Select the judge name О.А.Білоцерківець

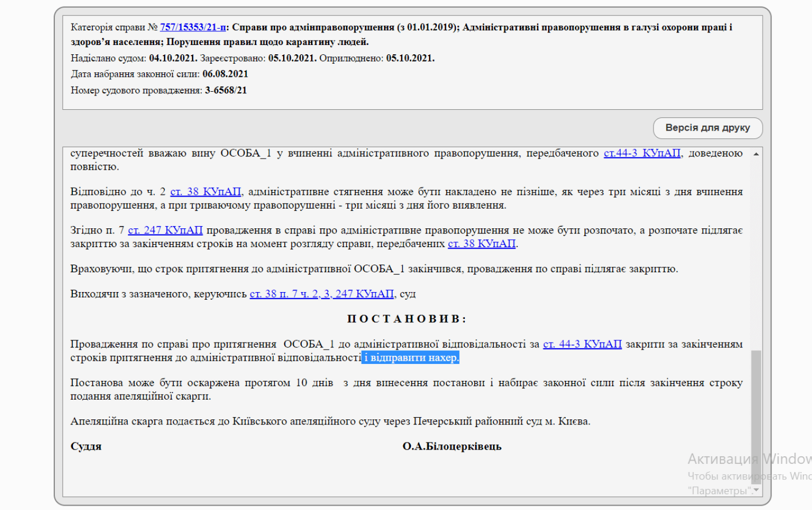[452, 446]
